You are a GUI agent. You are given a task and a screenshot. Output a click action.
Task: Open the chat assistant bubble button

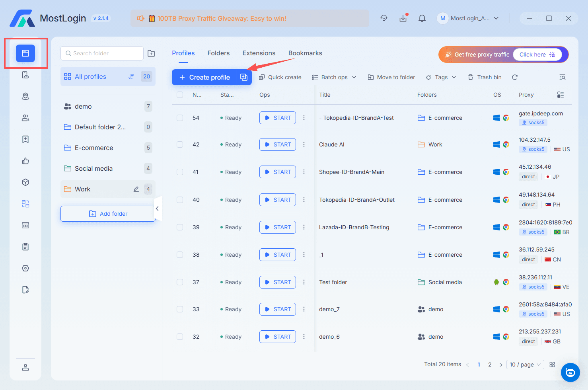(570, 372)
